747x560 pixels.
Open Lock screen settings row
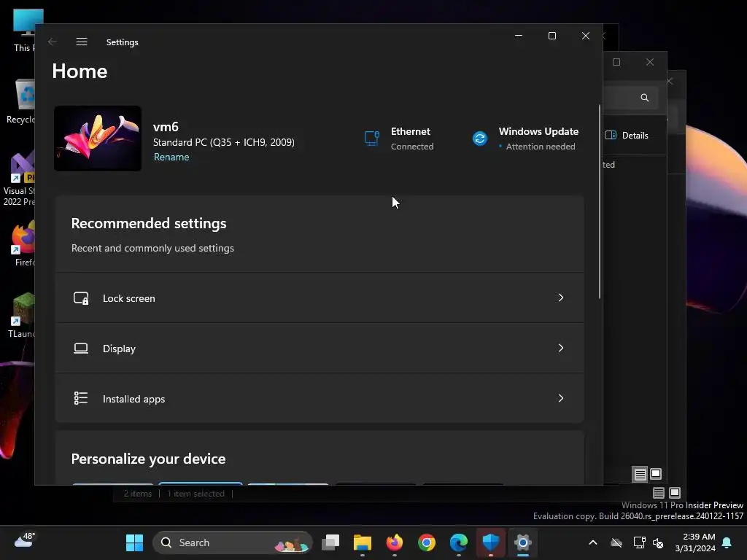[x=320, y=298]
